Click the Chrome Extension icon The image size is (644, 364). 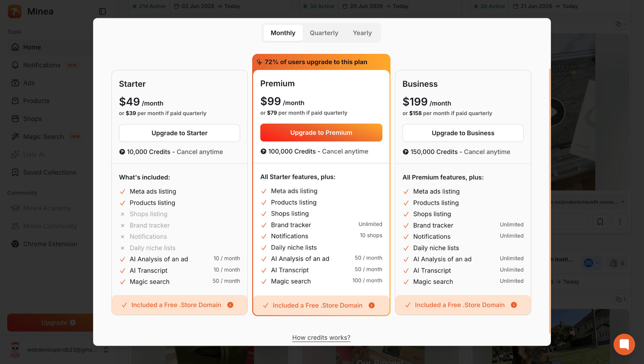(15, 244)
